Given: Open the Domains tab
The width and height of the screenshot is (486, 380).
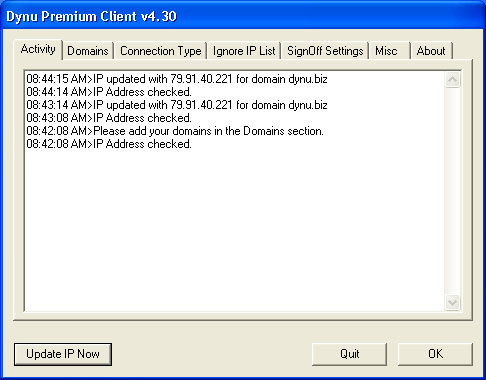Looking at the screenshot, I should (x=88, y=51).
